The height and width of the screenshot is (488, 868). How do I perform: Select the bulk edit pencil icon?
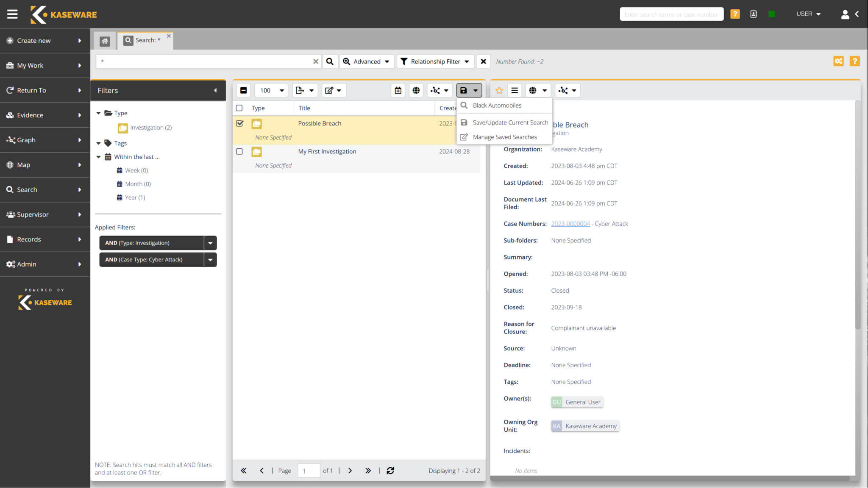click(x=330, y=90)
